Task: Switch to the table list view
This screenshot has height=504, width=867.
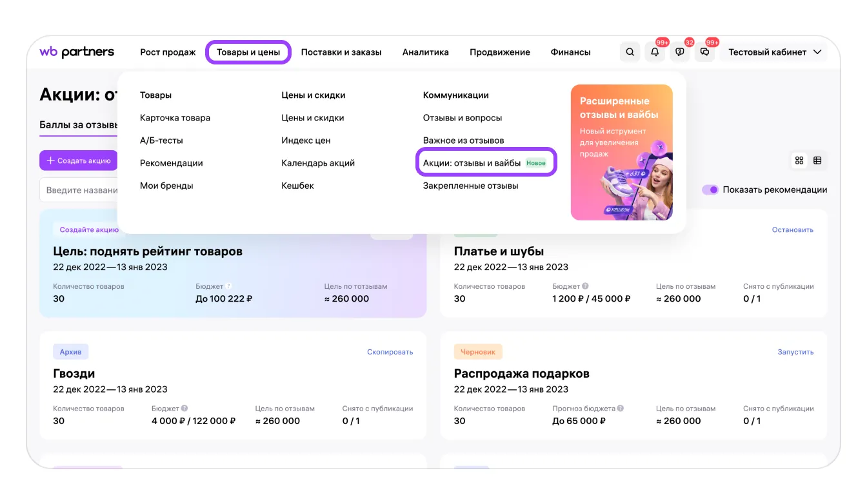Action: [817, 160]
